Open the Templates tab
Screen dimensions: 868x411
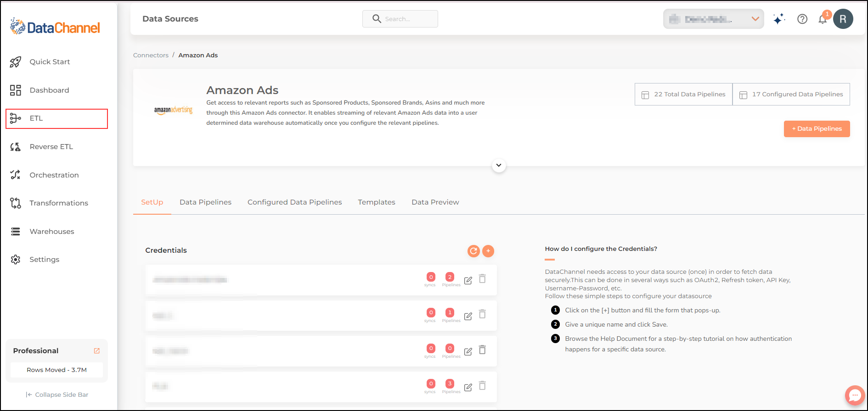pyautogui.click(x=377, y=202)
